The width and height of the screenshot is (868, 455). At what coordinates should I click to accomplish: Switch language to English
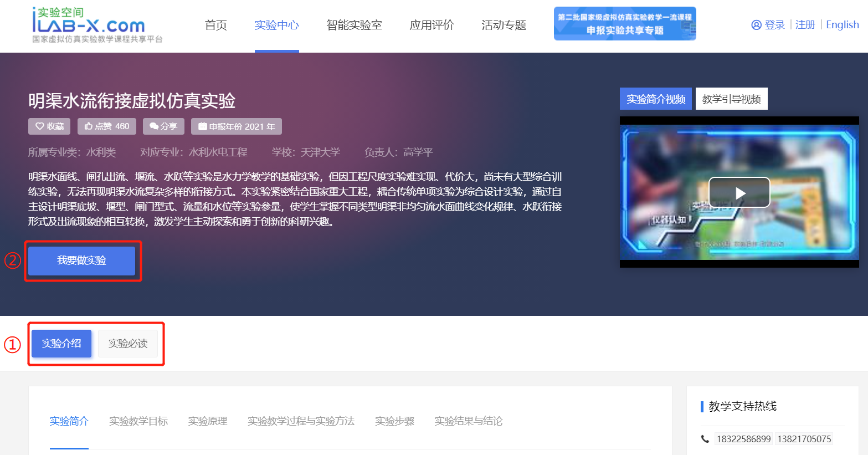coord(842,25)
